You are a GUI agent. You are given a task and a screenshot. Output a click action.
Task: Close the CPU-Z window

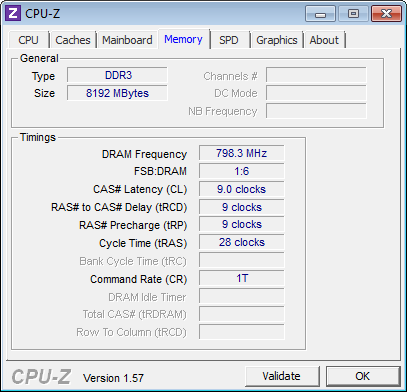pos(386,14)
